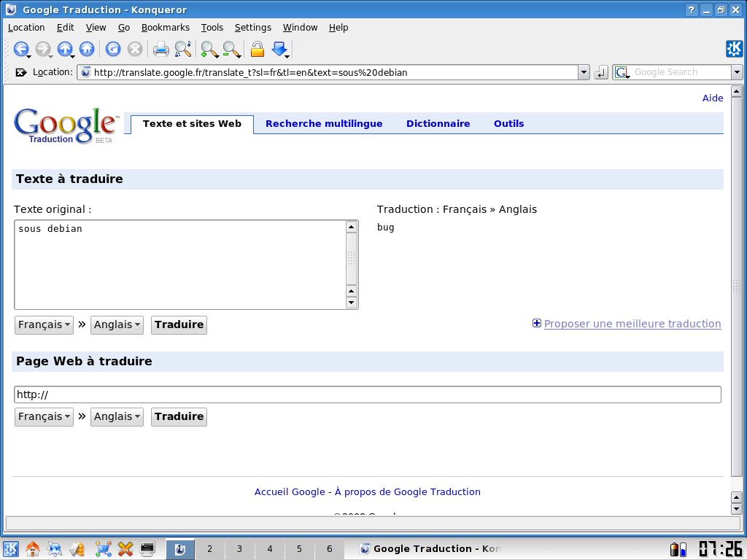747x560 pixels.
Task: Open download icon dropdown arrow
Action: [287, 57]
